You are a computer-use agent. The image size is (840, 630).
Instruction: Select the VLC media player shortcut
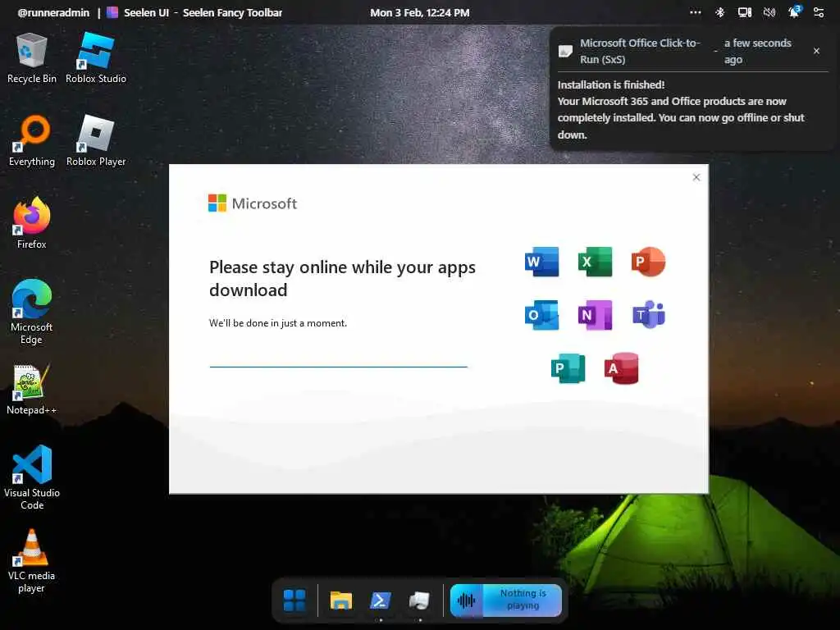tap(32, 561)
